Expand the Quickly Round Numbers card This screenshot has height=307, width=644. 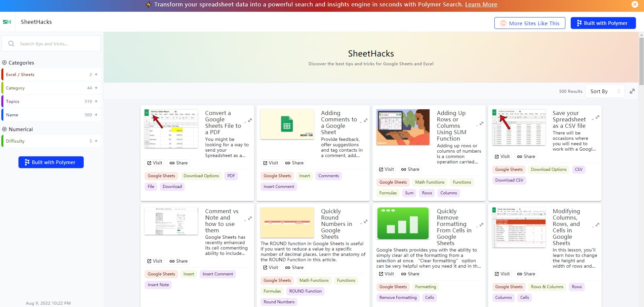pos(366,222)
